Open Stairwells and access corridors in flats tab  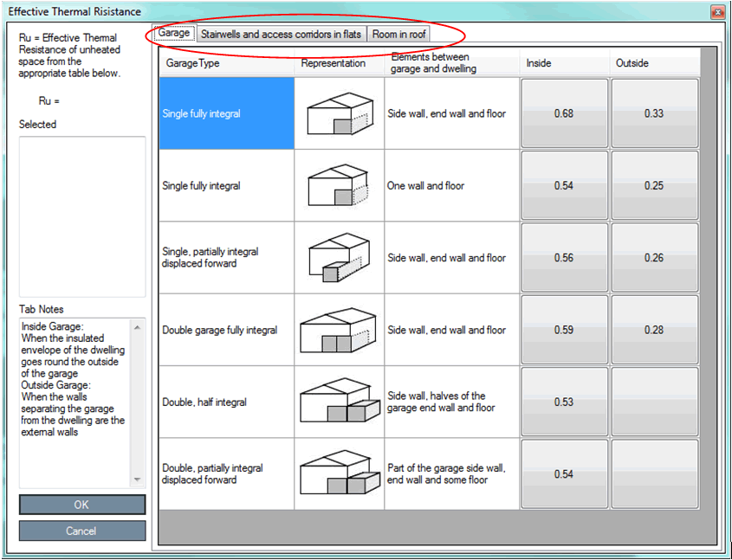(x=281, y=34)
